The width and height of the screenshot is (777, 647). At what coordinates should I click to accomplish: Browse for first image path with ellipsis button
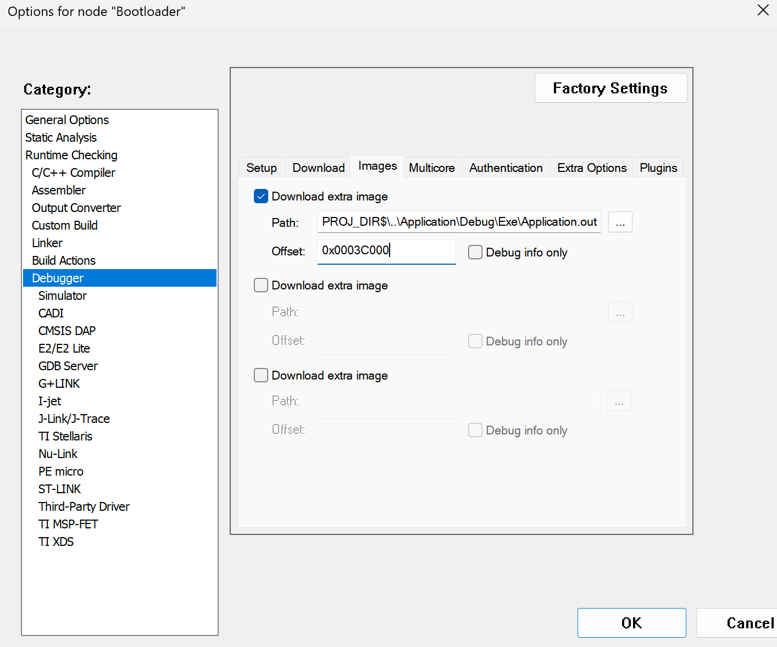coord(620,222)
